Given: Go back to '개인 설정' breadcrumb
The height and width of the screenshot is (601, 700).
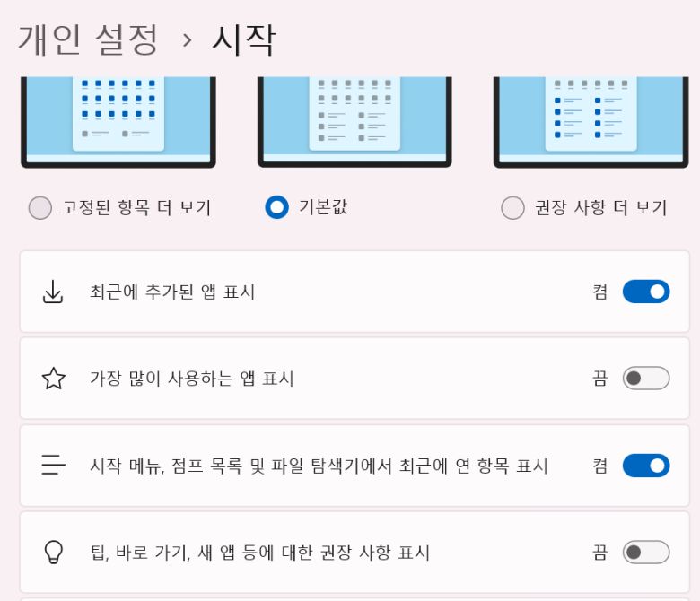Looking at the screenshot, I should pyautogui.click(x=88, y=39).
